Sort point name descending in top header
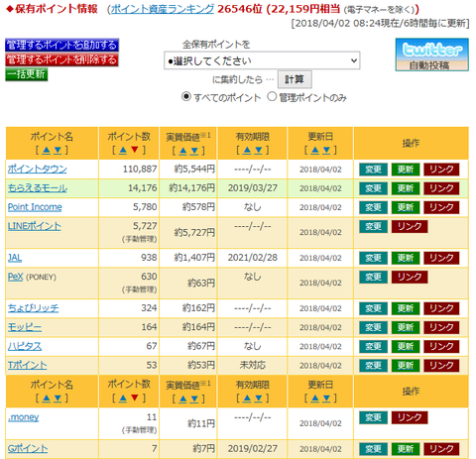This screenshot has height=459, width=476. (58, 151)
